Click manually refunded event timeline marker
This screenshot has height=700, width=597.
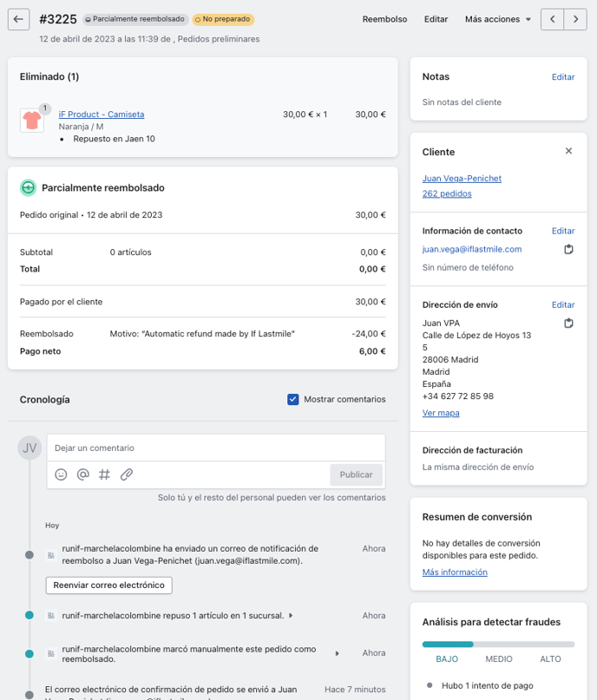(30, 653)
